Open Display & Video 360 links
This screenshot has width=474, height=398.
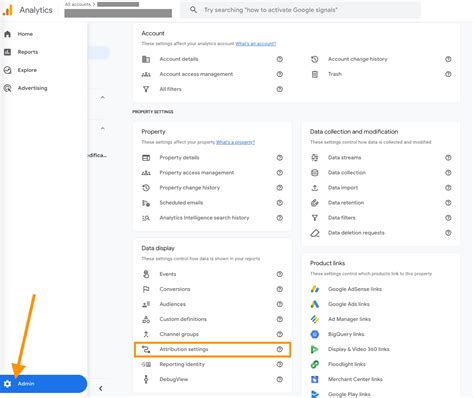(x=359, y=349)
